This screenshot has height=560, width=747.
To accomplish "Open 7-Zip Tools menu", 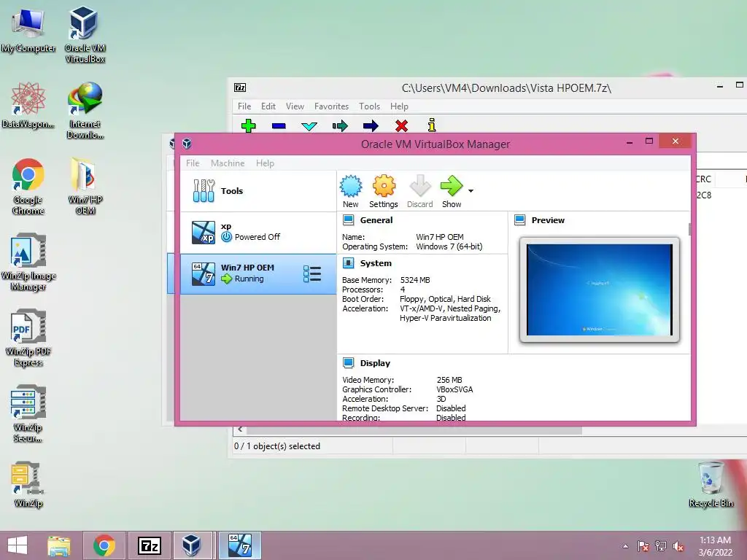I will tap(369, 106).
